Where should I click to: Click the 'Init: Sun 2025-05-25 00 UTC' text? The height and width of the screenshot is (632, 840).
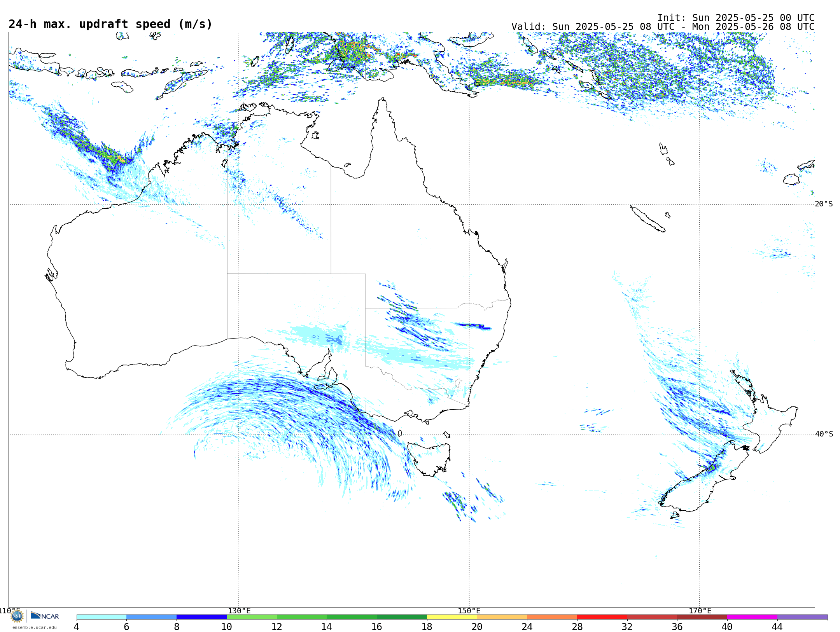[x=736, y=18]
